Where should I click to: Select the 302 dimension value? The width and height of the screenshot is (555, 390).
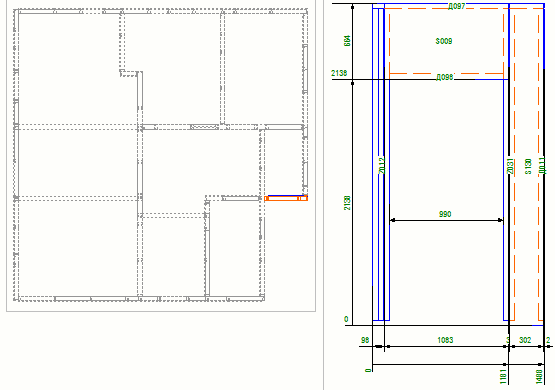525,340
